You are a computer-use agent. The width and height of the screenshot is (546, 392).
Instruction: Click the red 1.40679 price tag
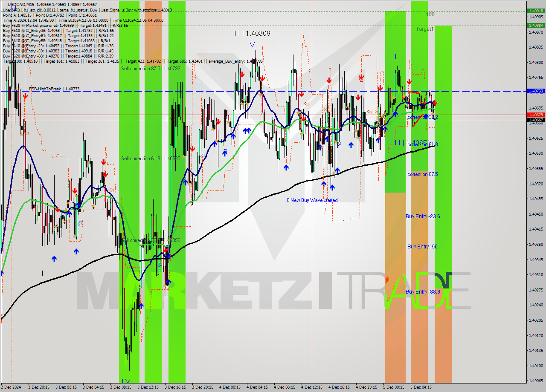(x=535, y=115)
